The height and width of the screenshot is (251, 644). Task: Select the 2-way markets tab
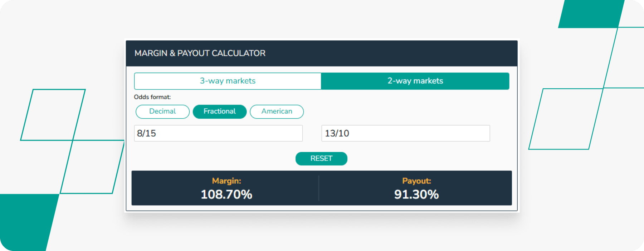(415, 81)
